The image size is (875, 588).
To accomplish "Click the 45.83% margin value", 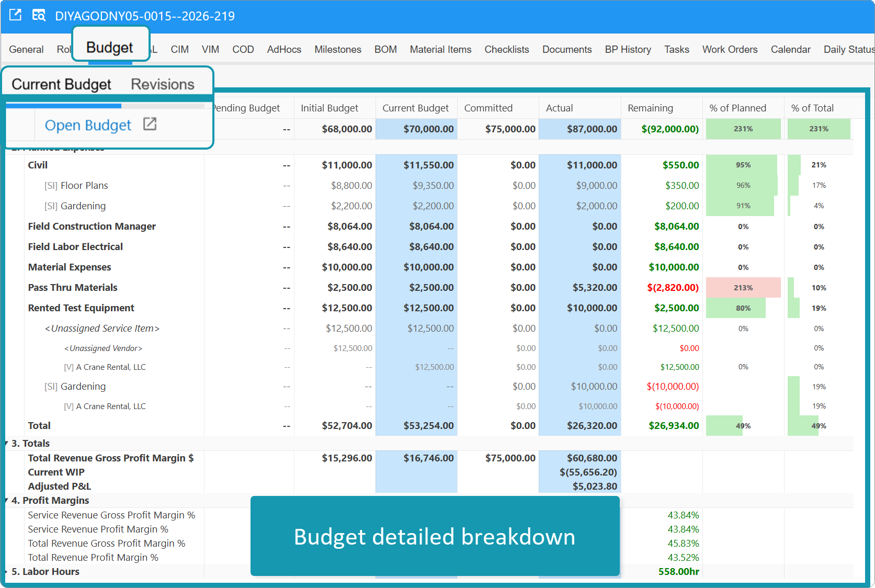I will tap(683, 544).
